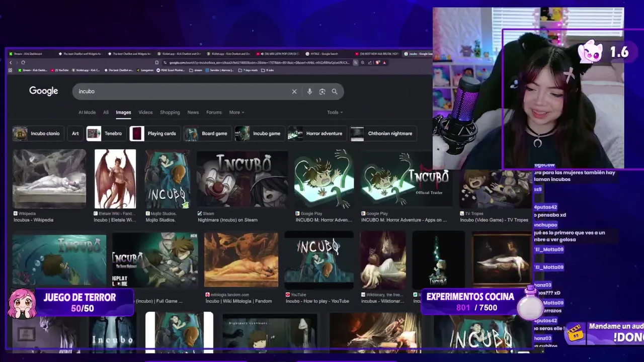Click the Íncubo | Wiki Mitologia | Fandom caption
This screenshot has height=362, width=644.
[x=238, y=301]
